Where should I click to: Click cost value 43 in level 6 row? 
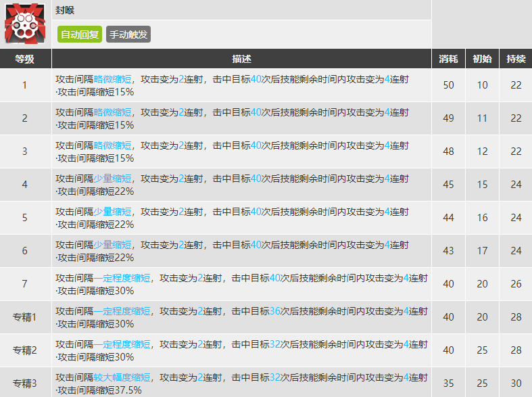tap(448, 251)
